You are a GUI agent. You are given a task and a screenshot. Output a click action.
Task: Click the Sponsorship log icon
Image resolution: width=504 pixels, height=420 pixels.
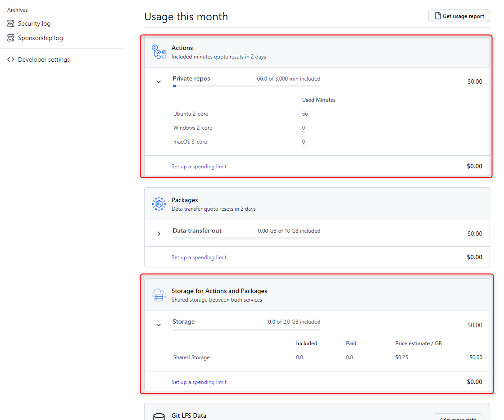(x=10, y=38)
